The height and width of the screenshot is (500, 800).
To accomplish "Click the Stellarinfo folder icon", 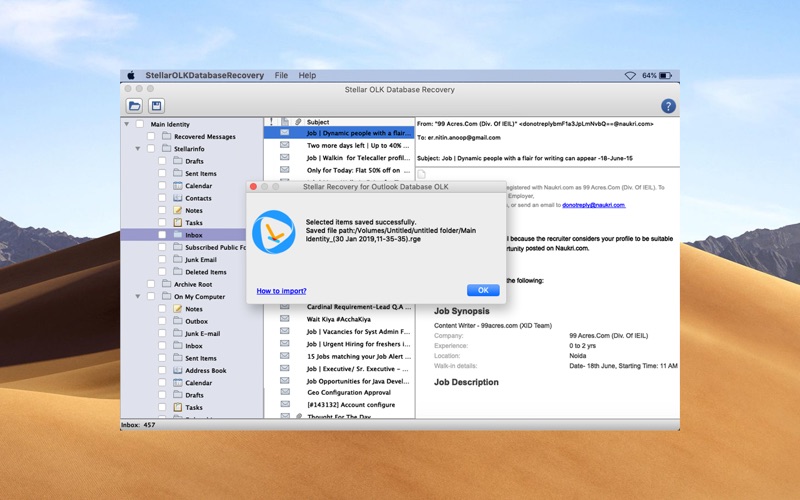I will [x=166, y=148].
